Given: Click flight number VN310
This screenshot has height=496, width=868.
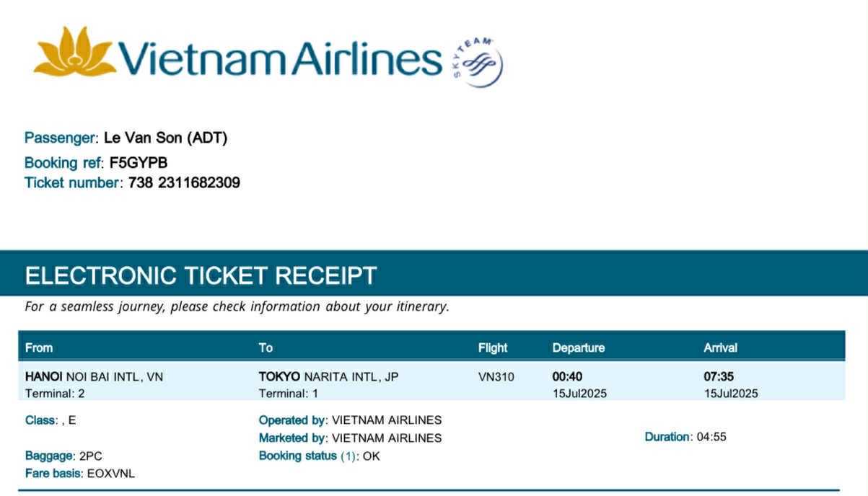Looking at the screenshot, I should pyautogui.click(x=496, y=376).
